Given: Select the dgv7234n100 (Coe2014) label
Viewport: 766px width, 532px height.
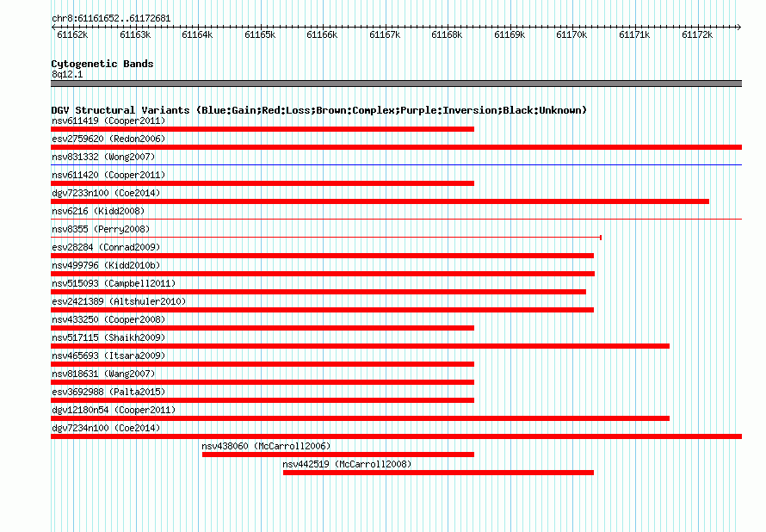Looking at the screenshot, I should (x=106, y=428).
